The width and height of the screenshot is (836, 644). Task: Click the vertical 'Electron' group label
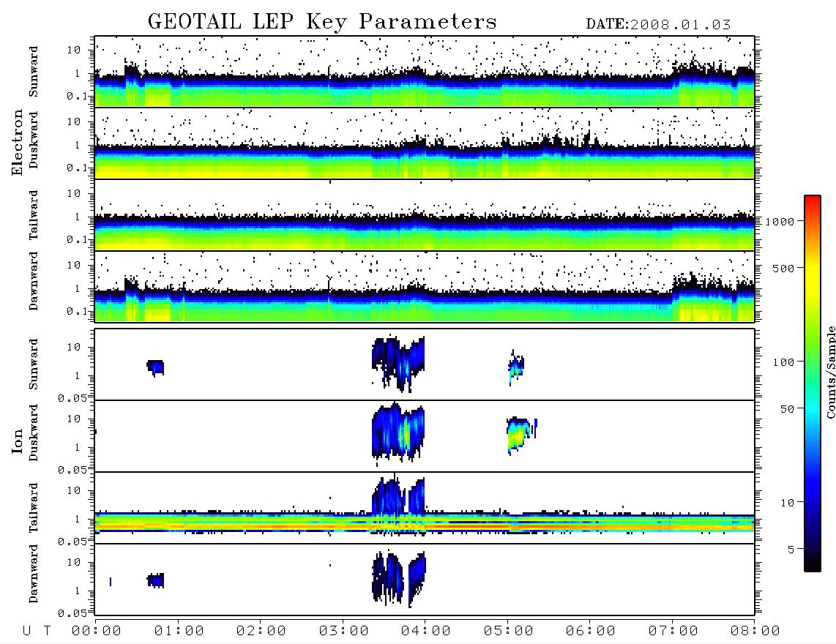17,142
